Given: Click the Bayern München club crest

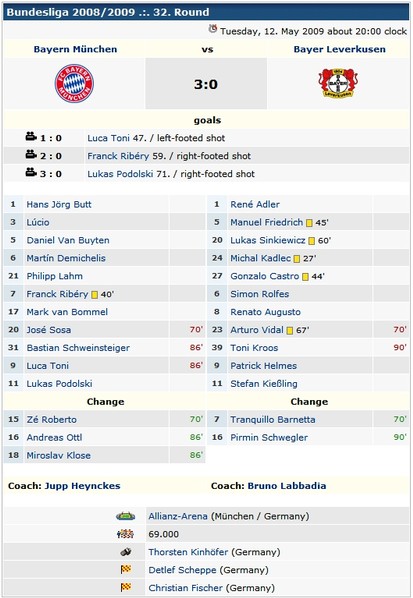Looking at the screenshot, I should tap(74, 84).
